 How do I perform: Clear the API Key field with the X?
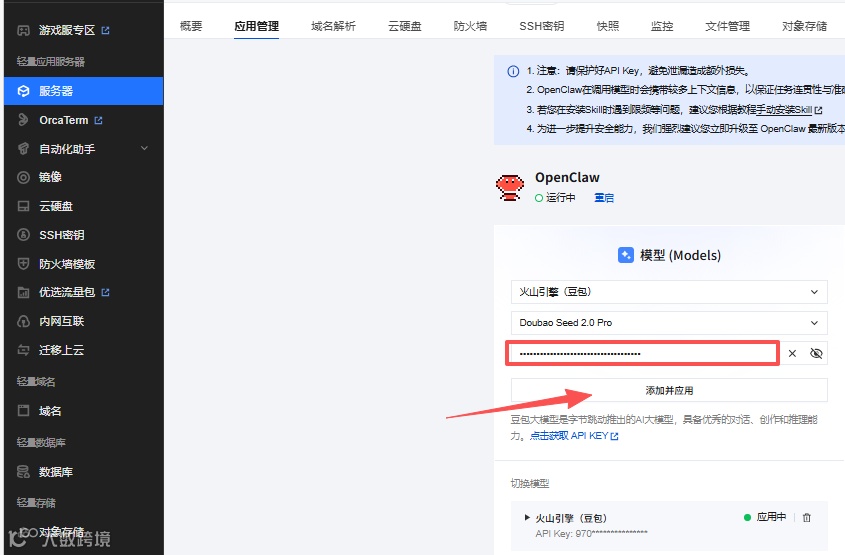[x=792, y=353]
